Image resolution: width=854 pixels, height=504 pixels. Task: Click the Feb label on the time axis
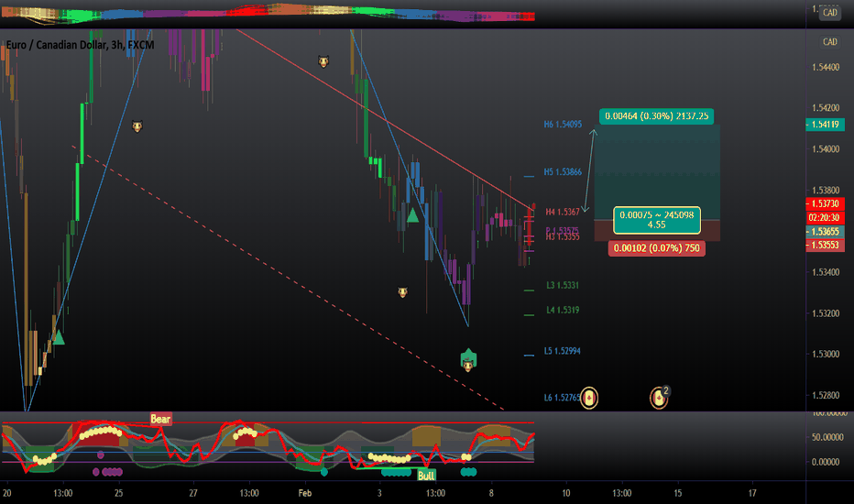coord(305,493)
